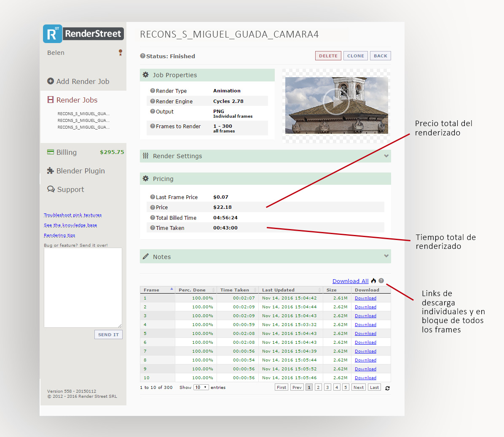Click the refresh icon beside pagination
The height and width of the screenshot is (437, 504).
click(x=387, y=388)
